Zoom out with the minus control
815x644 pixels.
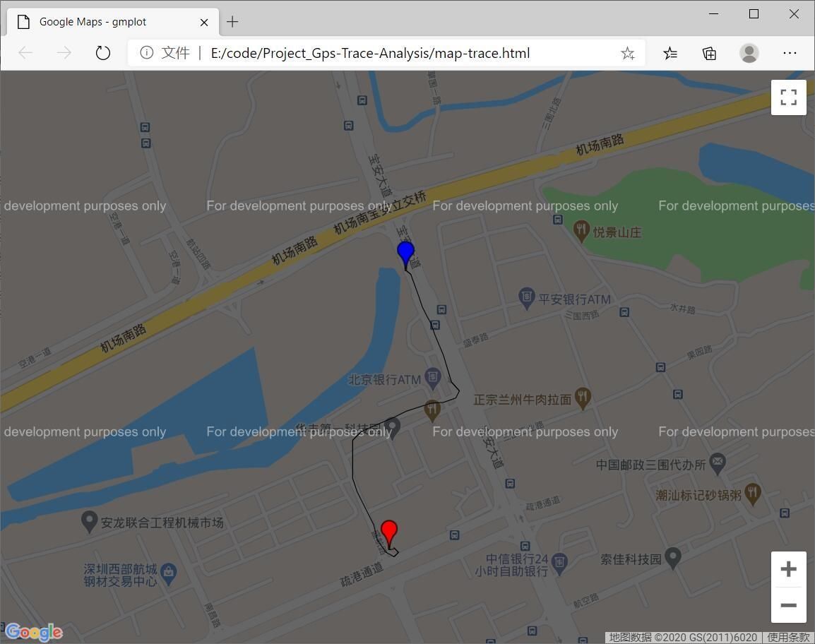tap(788, 605)
